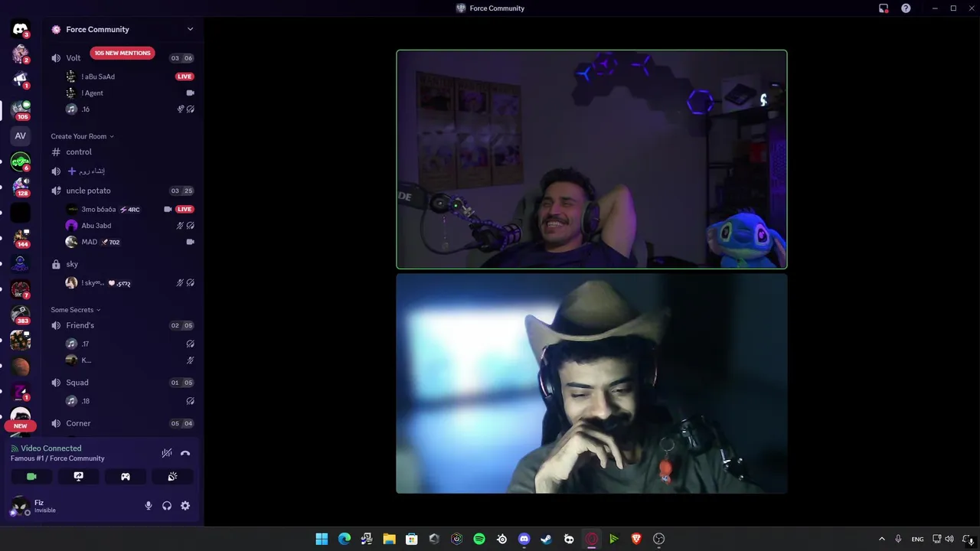Open Steam from the taskbar

(x=546, y=539)
